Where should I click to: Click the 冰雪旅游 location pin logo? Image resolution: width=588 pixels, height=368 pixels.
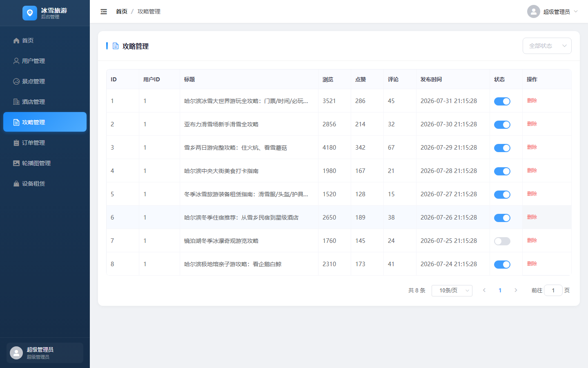pos(30,13)
